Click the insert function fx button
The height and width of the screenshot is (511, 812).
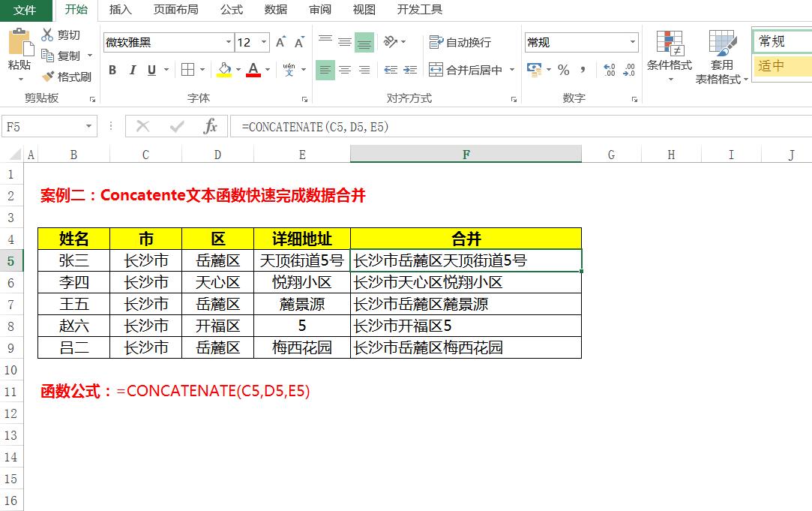click(211, 125)
